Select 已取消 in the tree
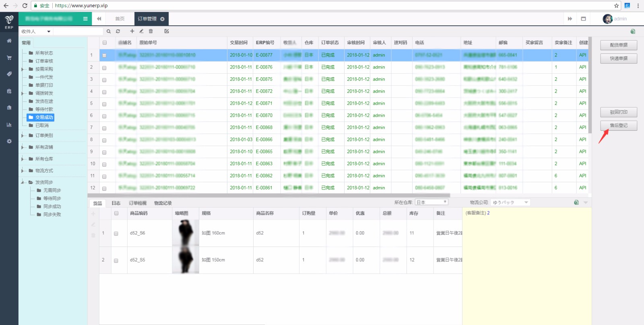 (x=42, y=125)
